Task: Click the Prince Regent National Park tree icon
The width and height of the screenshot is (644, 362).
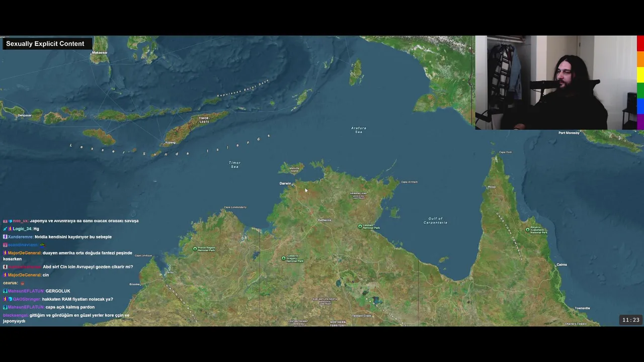Action: pyautogui.click(x=195, y=248)
